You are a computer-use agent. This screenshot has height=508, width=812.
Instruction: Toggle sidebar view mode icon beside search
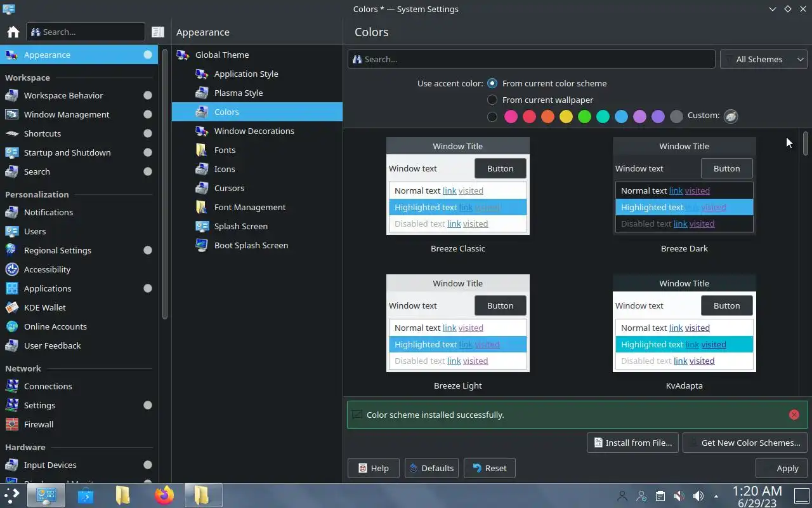click(157, 32)
